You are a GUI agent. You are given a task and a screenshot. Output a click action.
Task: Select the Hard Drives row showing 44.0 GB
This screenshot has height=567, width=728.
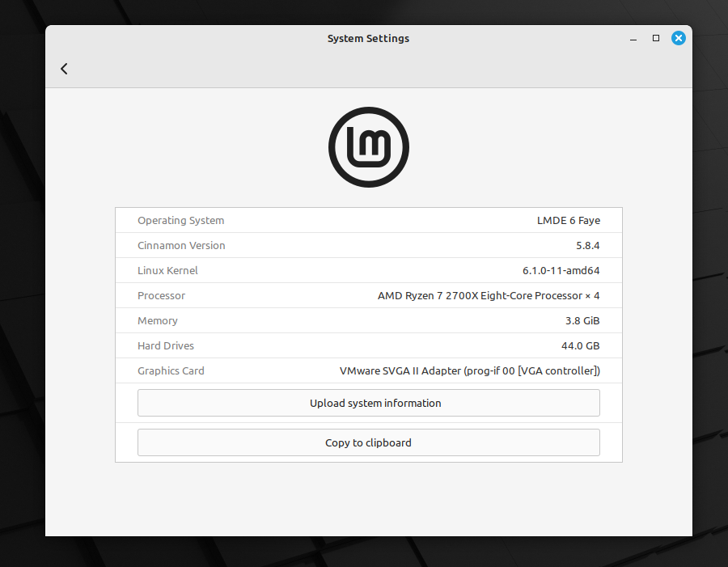pos(368,345)
